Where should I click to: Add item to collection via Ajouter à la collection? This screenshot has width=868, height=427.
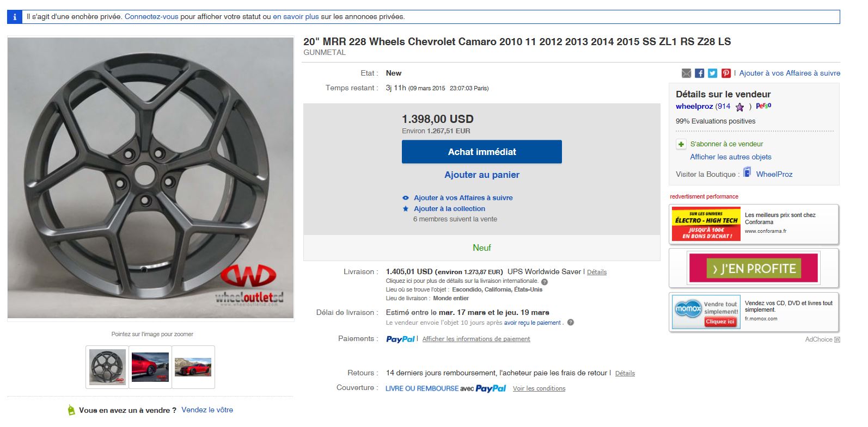coord(449,209)
